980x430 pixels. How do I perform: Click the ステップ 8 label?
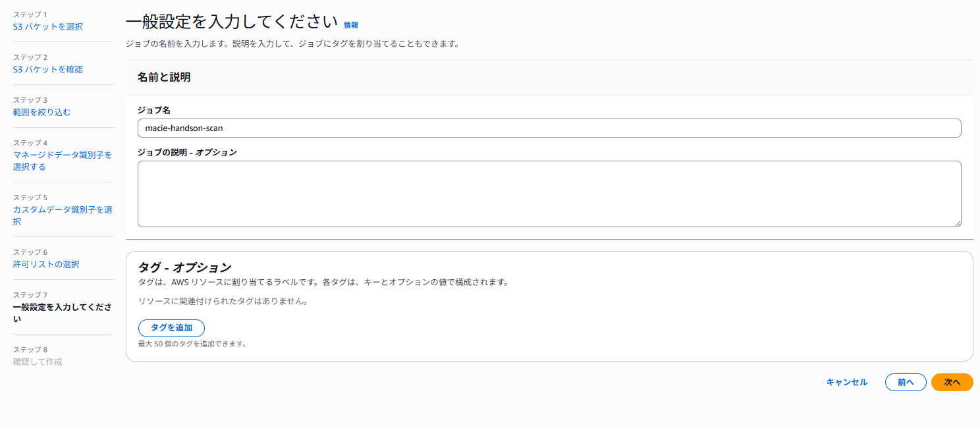[x=30, y=350]
